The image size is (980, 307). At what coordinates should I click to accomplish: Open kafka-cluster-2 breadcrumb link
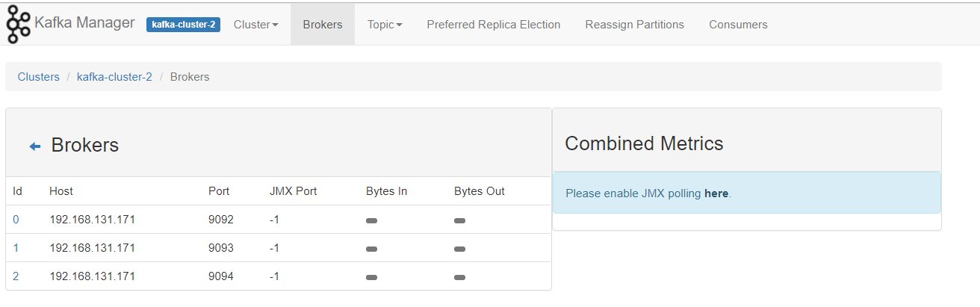(x=114, y=77)
